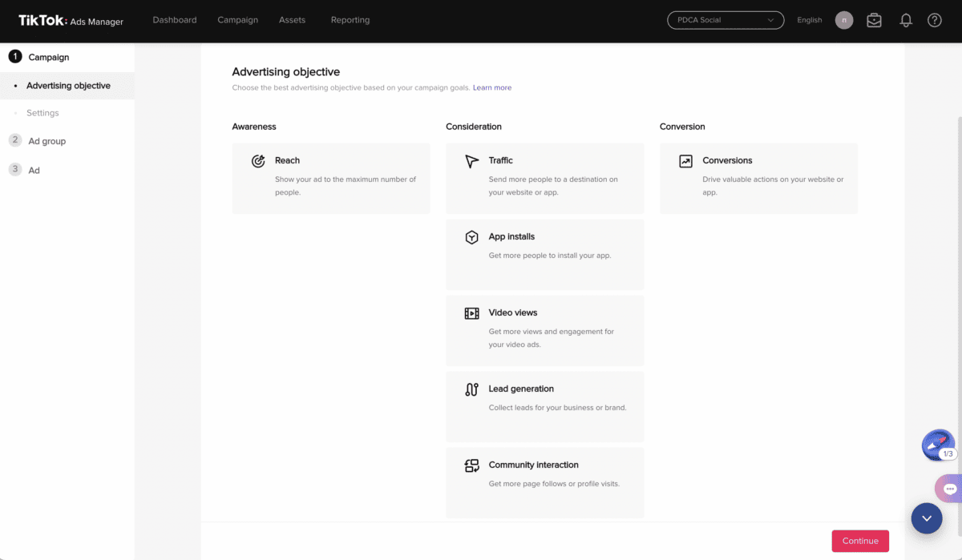Click the Community interaction icon
Viewport: 962px width, 560px height.
pos(471,465)
